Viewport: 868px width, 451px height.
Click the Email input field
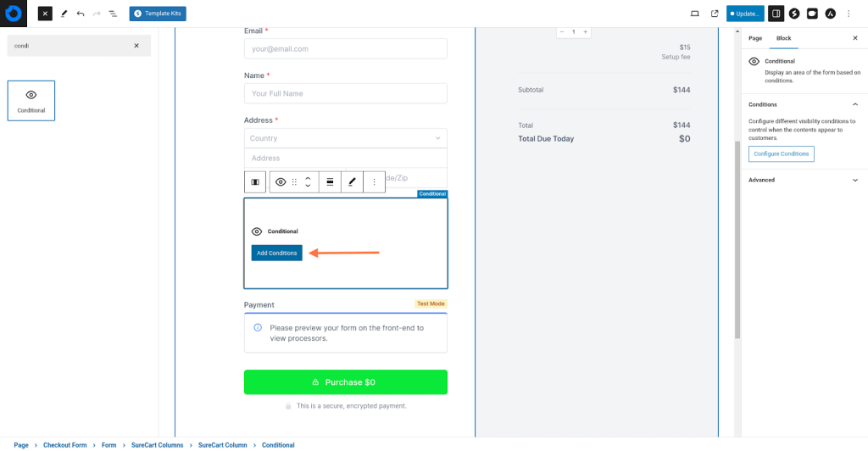345,49
